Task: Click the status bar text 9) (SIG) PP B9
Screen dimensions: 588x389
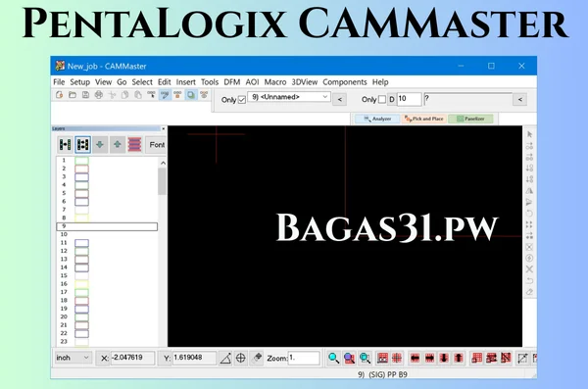Action: click(x=382, y=374)
